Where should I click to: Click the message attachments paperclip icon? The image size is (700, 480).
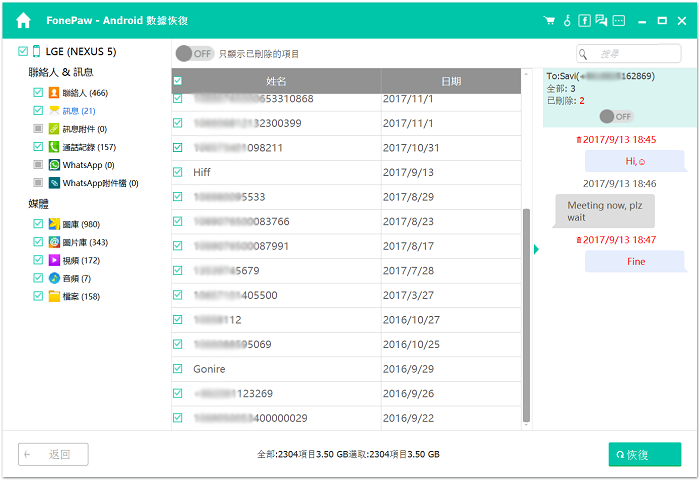(54, 129)
